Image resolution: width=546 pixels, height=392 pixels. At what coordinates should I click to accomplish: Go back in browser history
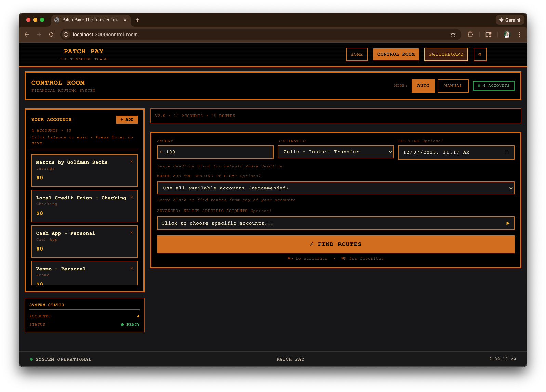pyautogui.click(x=27, y=35)
